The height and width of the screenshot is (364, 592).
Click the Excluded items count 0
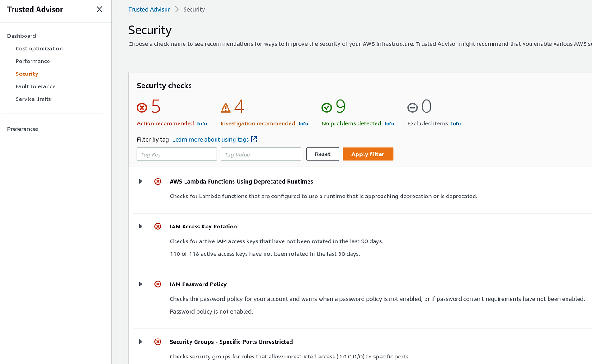tap(426, 107)
